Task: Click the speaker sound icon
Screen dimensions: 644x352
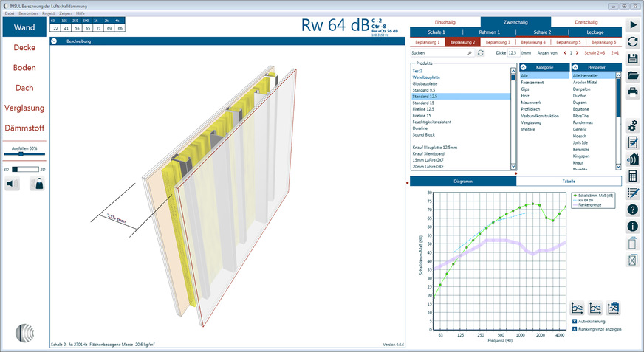Action: [13, 184]
